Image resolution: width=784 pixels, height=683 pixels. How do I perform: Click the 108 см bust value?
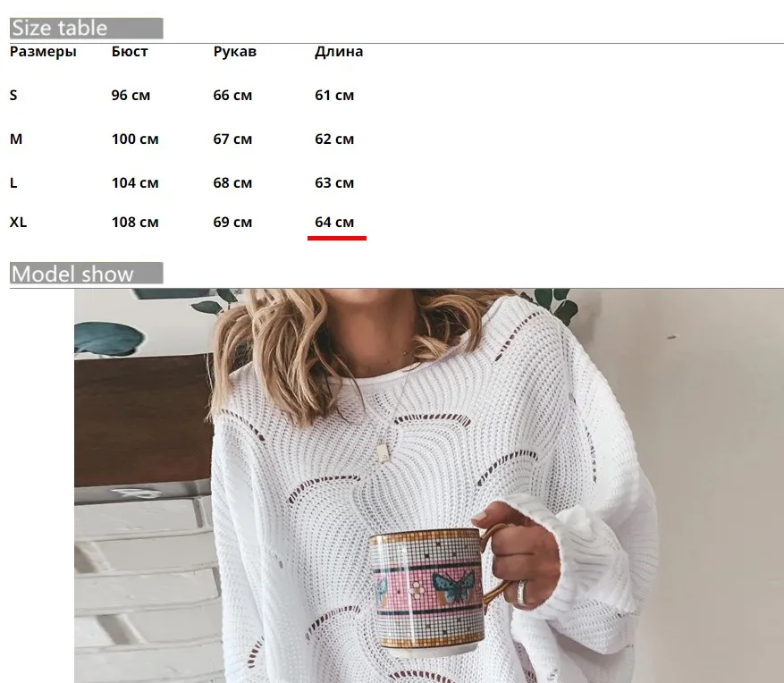click(135, 222)
